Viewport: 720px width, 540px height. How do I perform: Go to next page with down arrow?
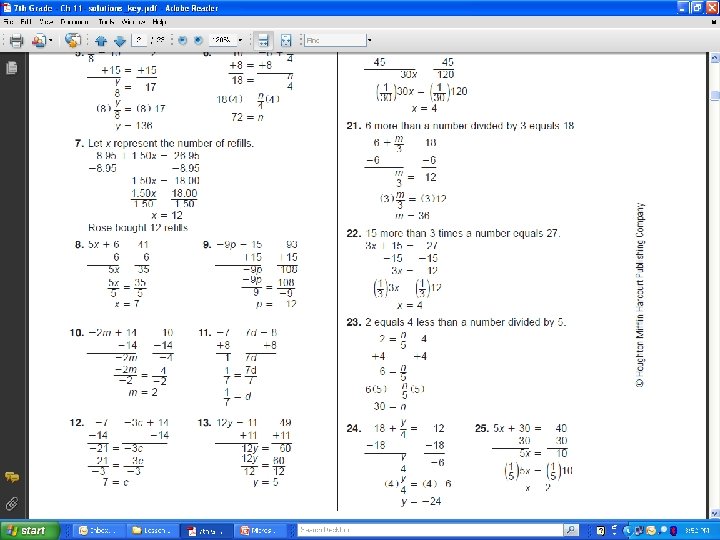(x=120, y=41)
